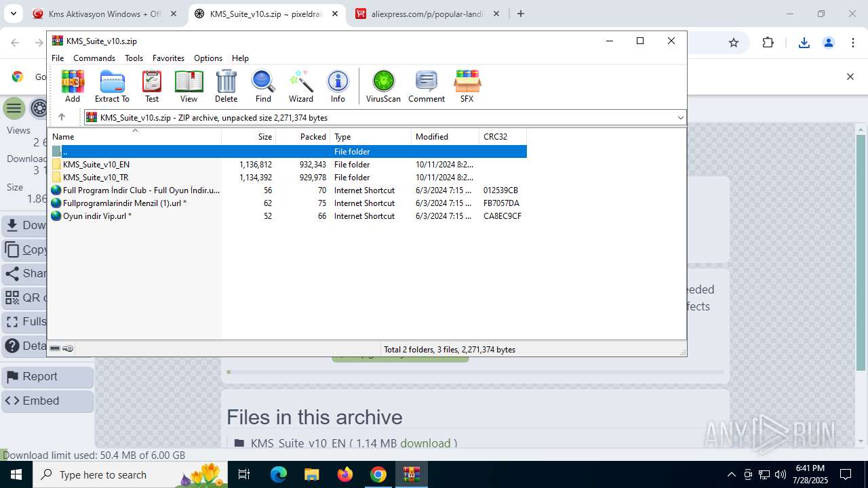Sort by the Size column header
This screenshot has height=488, width=868.
[249, 137]
